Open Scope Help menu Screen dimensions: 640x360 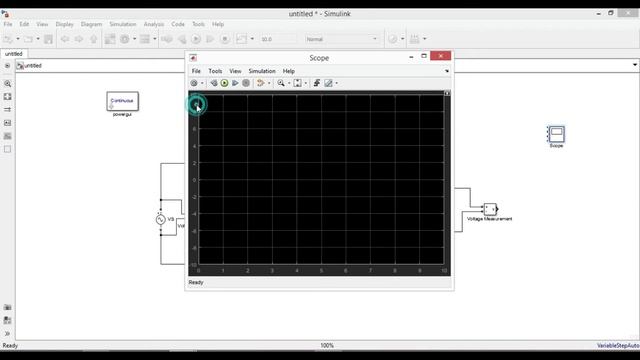tap(289, 71)
